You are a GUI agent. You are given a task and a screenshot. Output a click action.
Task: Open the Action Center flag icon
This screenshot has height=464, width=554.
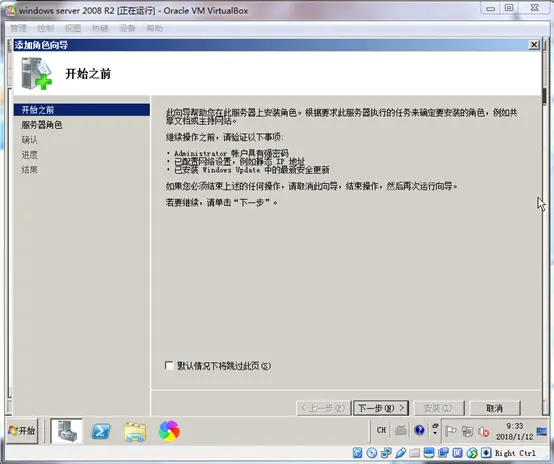pos(450,431)
